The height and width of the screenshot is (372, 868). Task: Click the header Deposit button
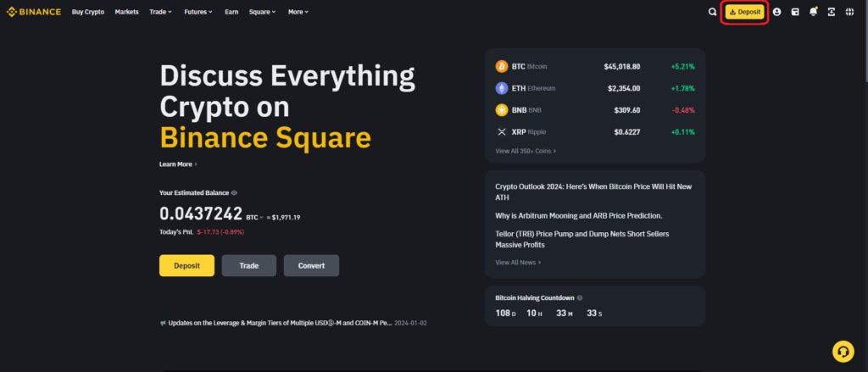pos(744,12)
